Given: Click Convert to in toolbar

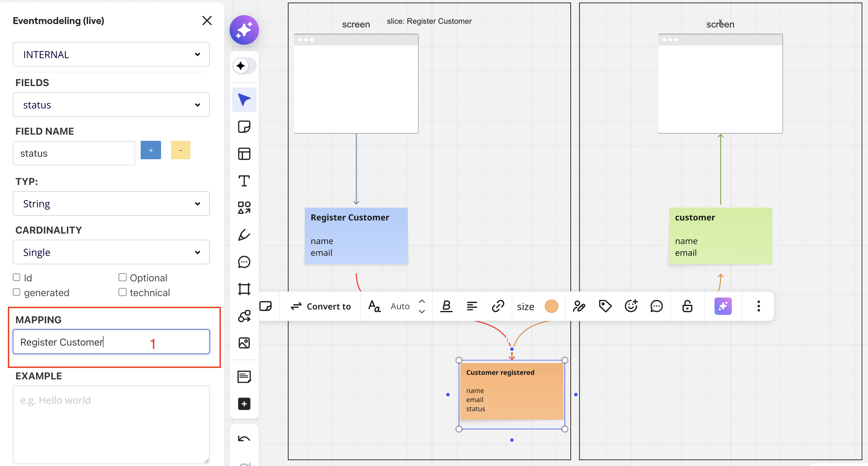Looking at the screenshot, I should (x=320, y=306).
